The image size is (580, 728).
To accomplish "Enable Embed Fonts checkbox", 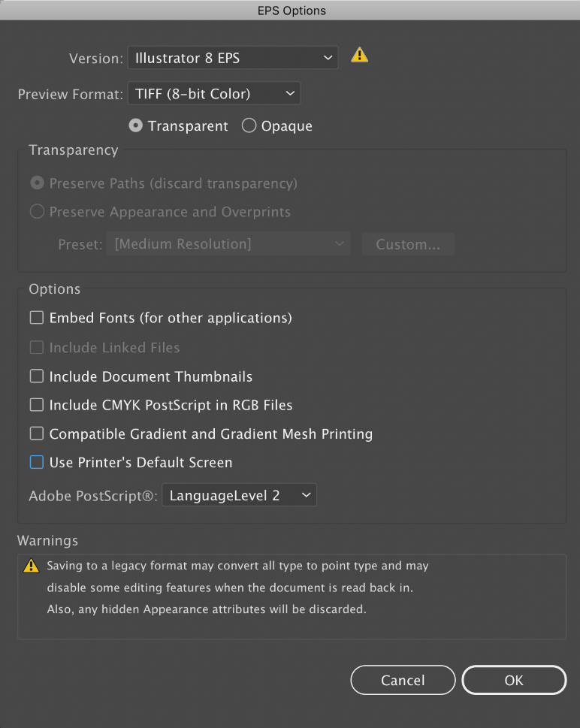I will coord(37,318).
